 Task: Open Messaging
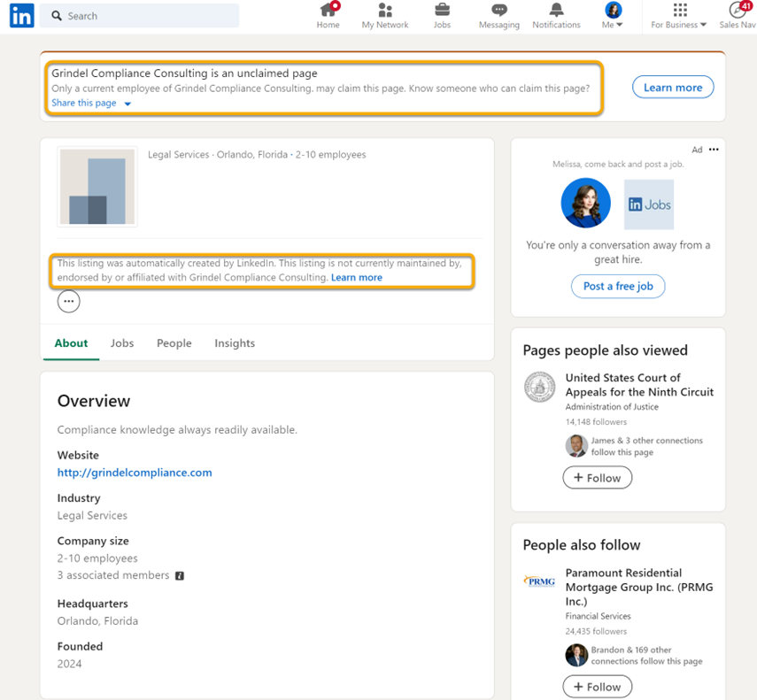pos(498,16)
